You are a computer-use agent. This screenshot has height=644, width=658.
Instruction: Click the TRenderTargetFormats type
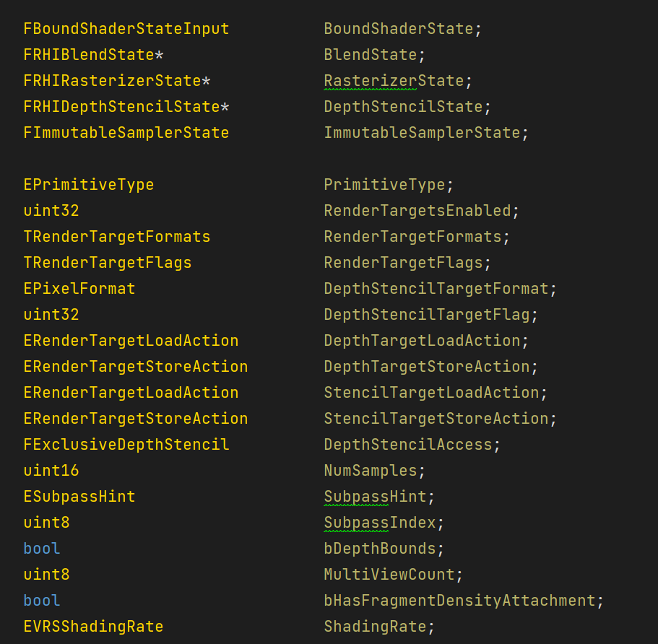[116, 237]
